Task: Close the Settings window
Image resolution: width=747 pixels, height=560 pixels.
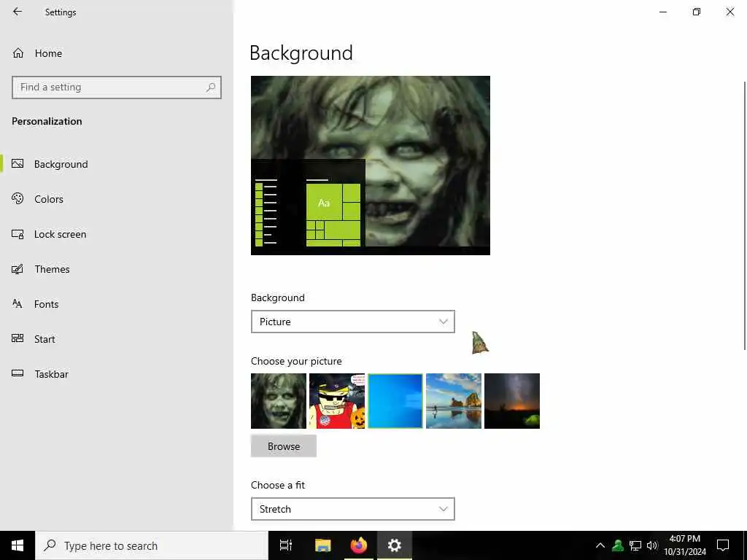Action: point(729,12)
